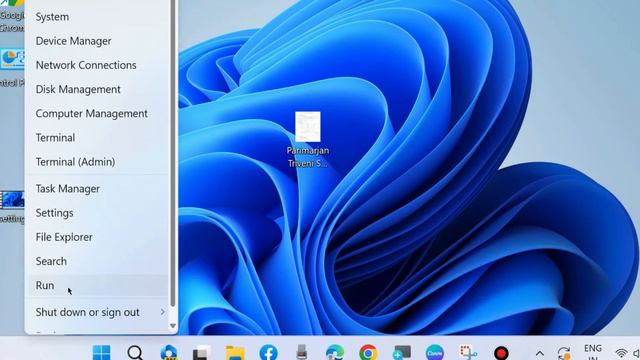
Task: Open Wi-Fi network tray icon
Action: pyautogui.click(x=621, y=353)
